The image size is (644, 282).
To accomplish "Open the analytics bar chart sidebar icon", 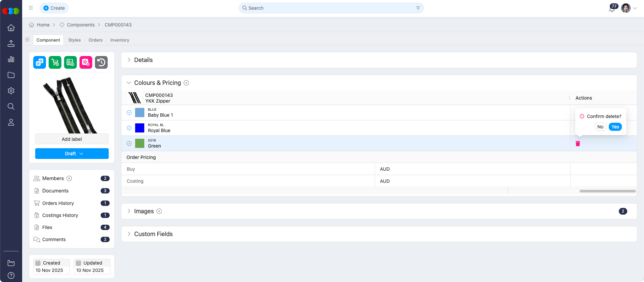I will (11, 59).
